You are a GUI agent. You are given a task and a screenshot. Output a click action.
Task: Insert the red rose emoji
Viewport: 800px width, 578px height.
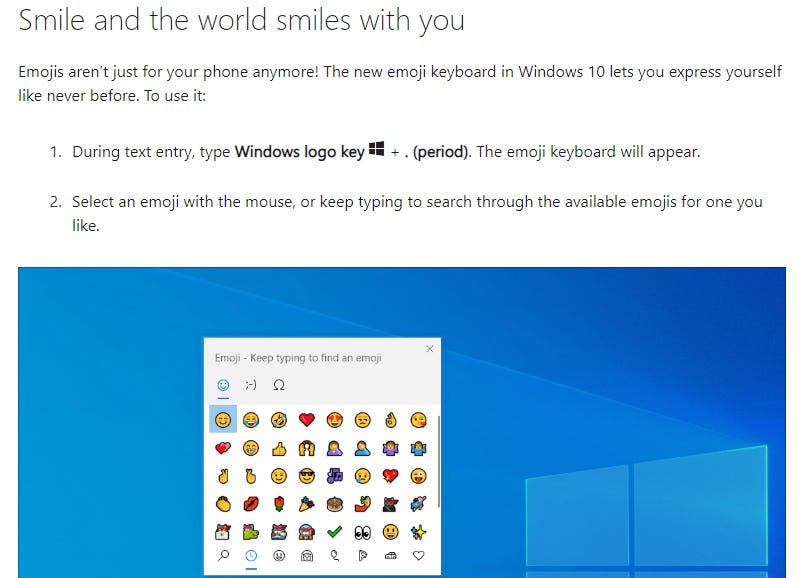279,504
